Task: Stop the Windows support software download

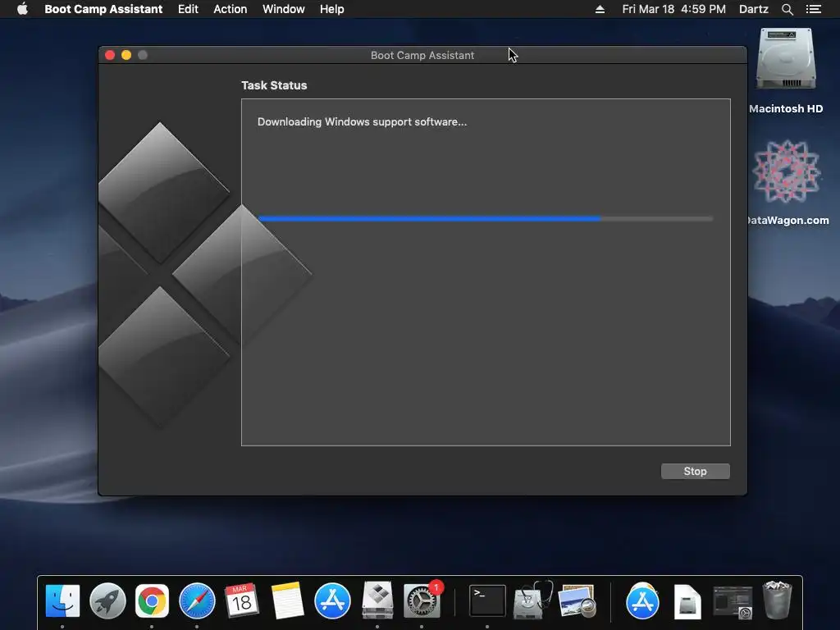Action: coord(696,472)
